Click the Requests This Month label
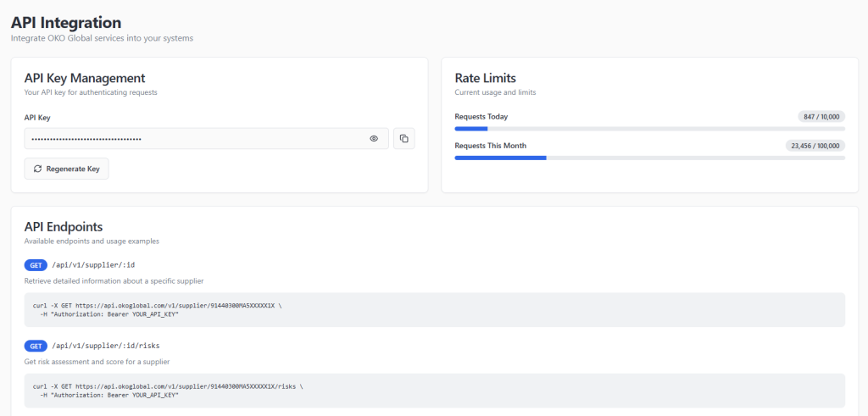 pos(490,146)
